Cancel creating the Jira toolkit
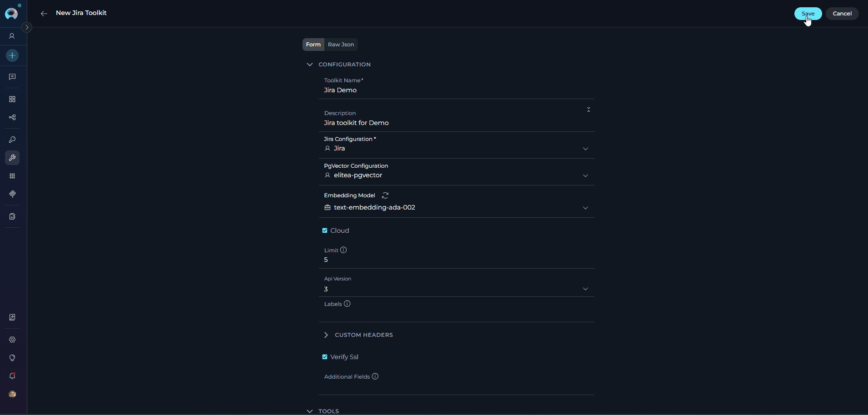Screen dimensions: 868x415 coord(842,14)
